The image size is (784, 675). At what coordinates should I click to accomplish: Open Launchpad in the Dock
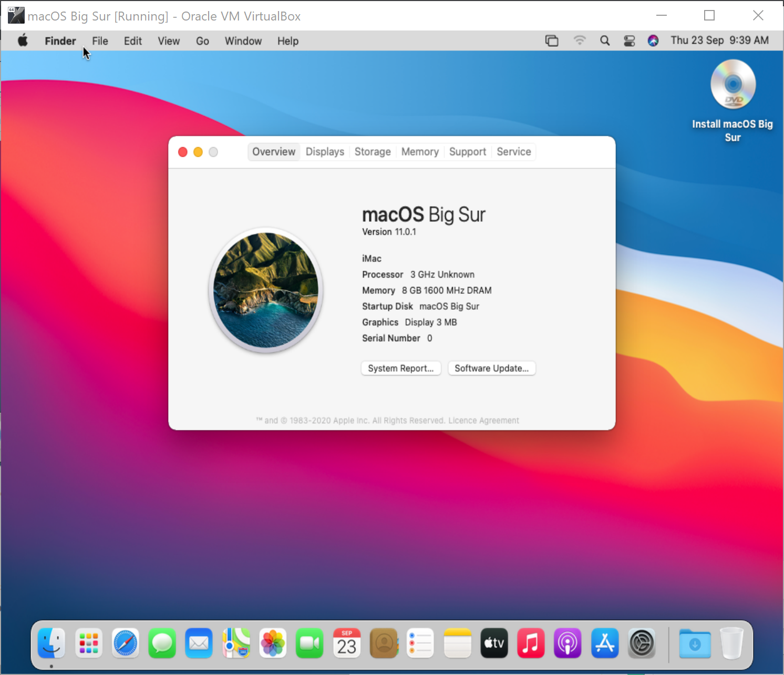tap(89, 642)
